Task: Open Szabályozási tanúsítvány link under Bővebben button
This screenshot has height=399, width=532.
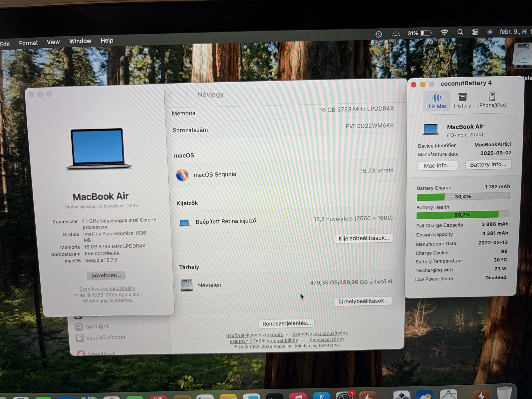Action: pyautogui.click(x=107, y=288)
